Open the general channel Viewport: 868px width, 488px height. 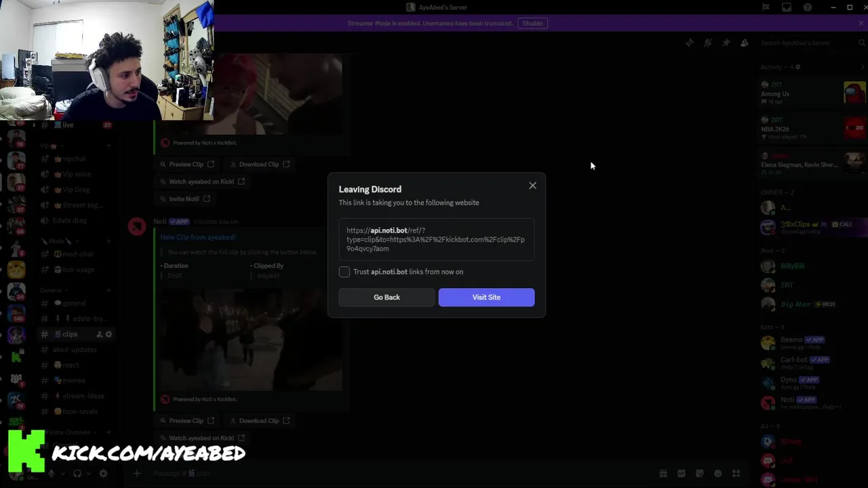(75, 303)
